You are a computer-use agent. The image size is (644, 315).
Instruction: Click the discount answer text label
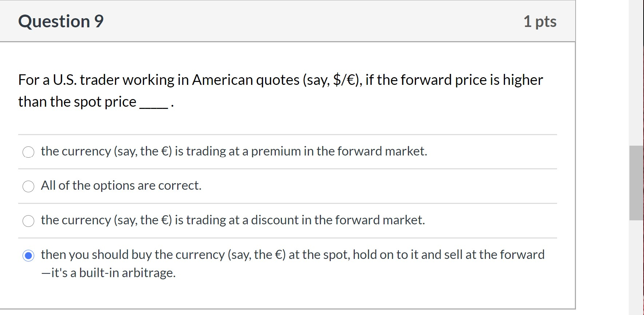233,220
